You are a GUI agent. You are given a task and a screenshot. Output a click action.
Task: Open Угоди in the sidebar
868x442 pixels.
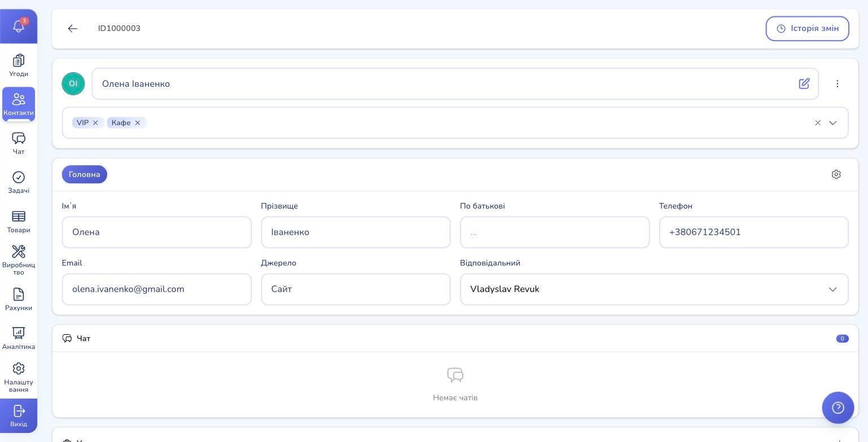(19, 65)
